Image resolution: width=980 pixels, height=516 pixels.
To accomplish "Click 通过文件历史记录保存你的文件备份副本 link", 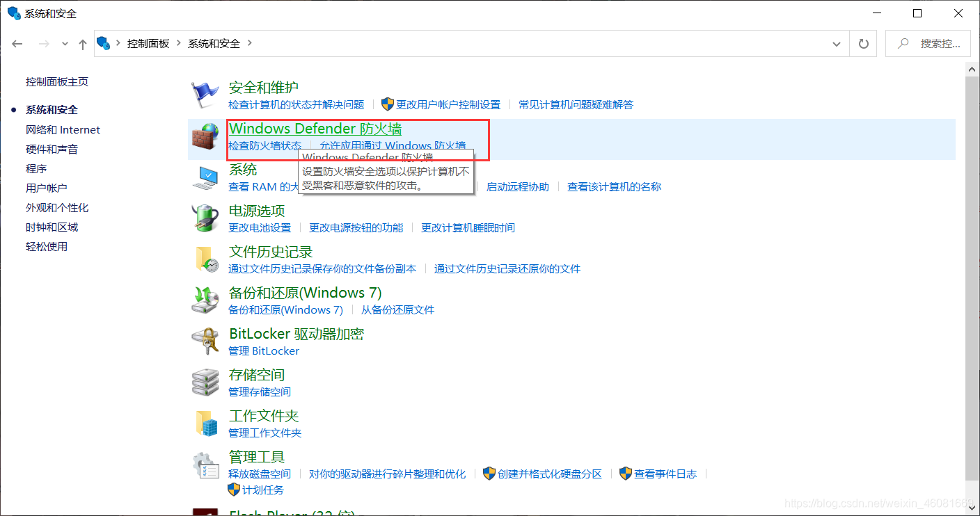I will click(x=322, y=268).
